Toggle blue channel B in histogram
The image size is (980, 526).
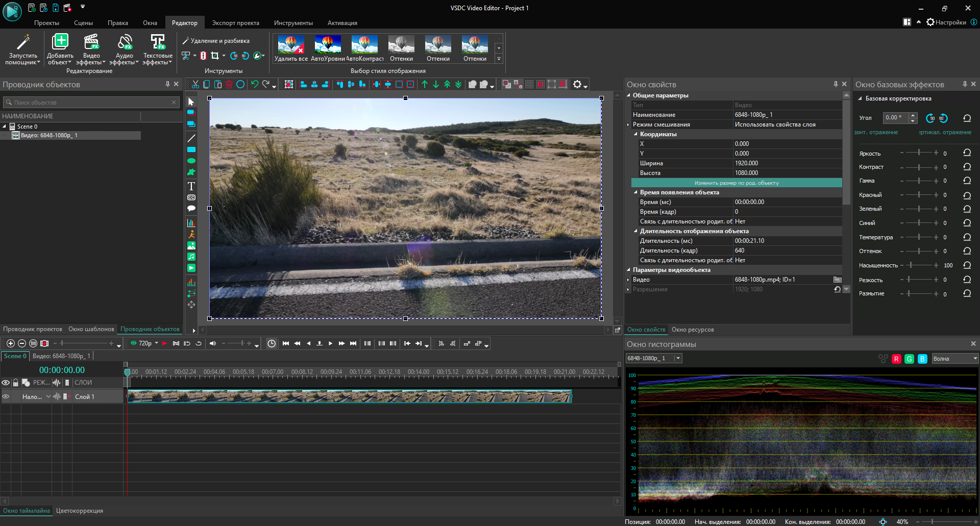tap(922, 359)
